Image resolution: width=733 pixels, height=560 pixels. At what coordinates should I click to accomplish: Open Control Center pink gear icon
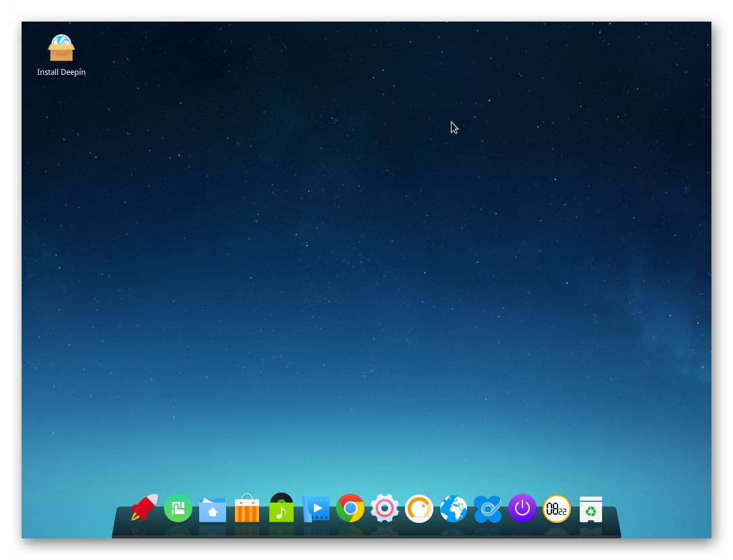[x=385, y=508]
